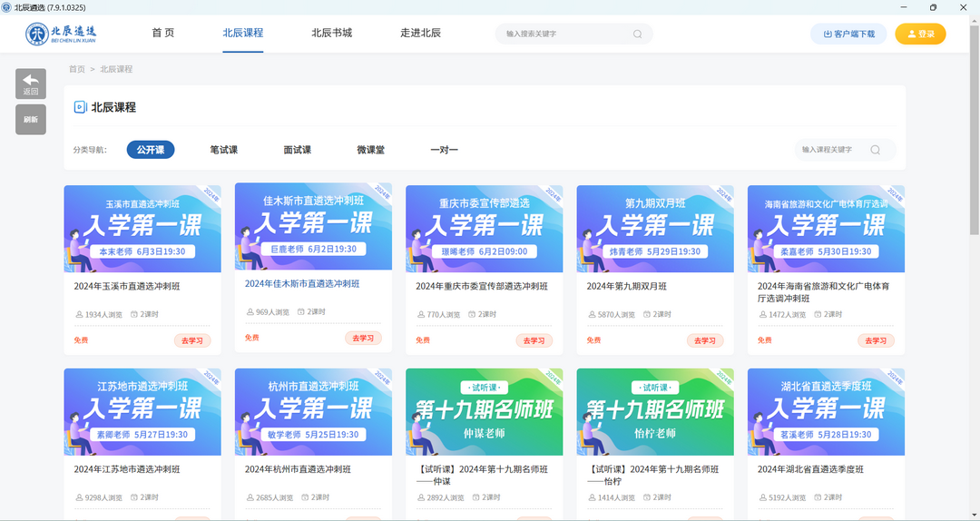
Task: Open the 仲谋老师 第十九期名师班 thumbnail
Action: point(485,412)
